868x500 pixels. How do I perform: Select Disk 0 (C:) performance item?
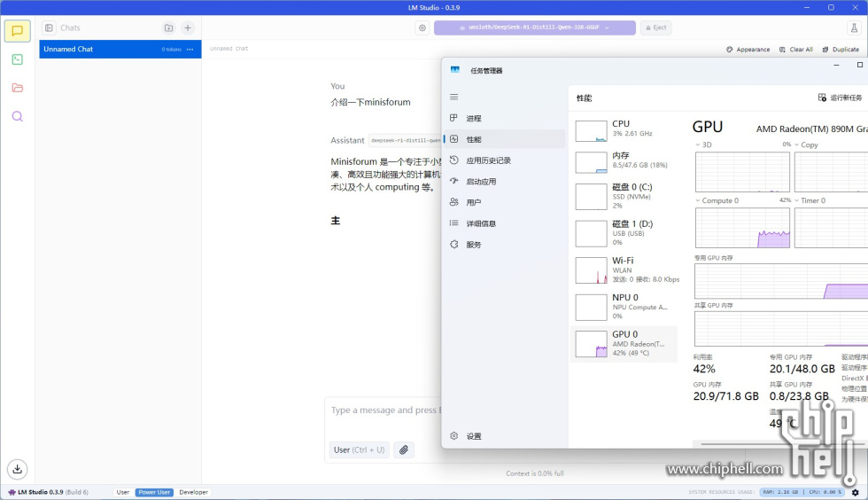click(624, 196)
